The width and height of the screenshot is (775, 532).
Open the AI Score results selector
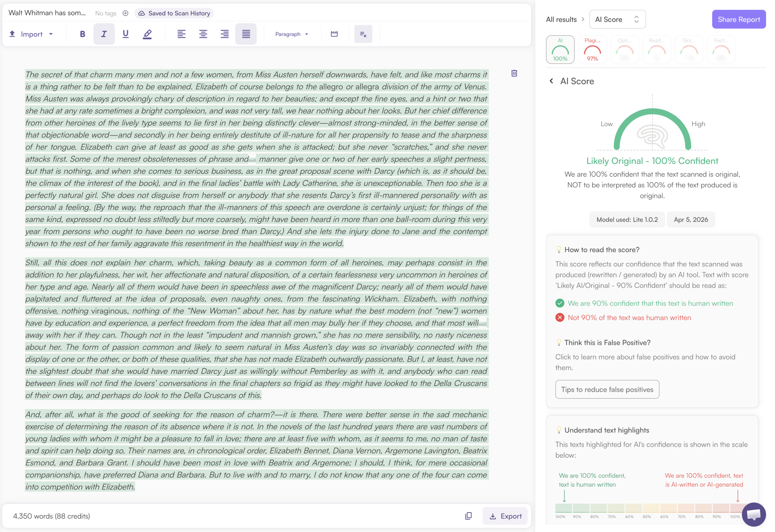click(617, 19)
